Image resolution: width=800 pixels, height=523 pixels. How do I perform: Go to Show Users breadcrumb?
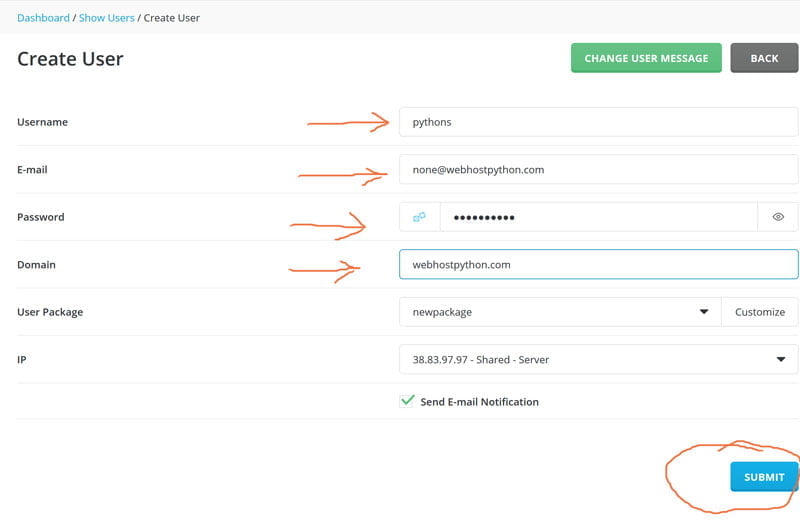[107, 18]
